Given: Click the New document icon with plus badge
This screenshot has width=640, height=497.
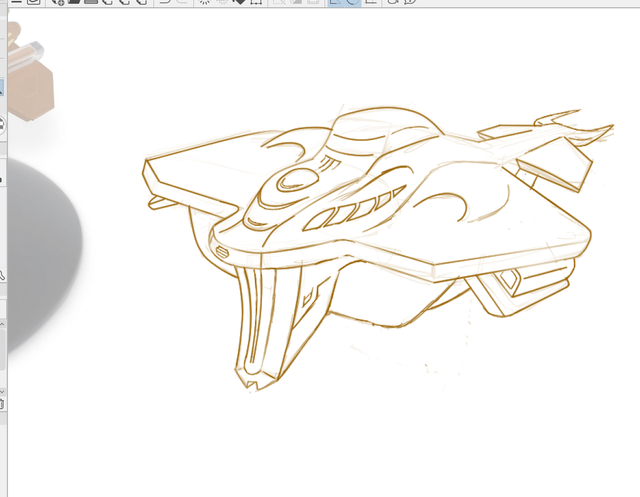Looking at the screenshot, I should click(58, 2).
